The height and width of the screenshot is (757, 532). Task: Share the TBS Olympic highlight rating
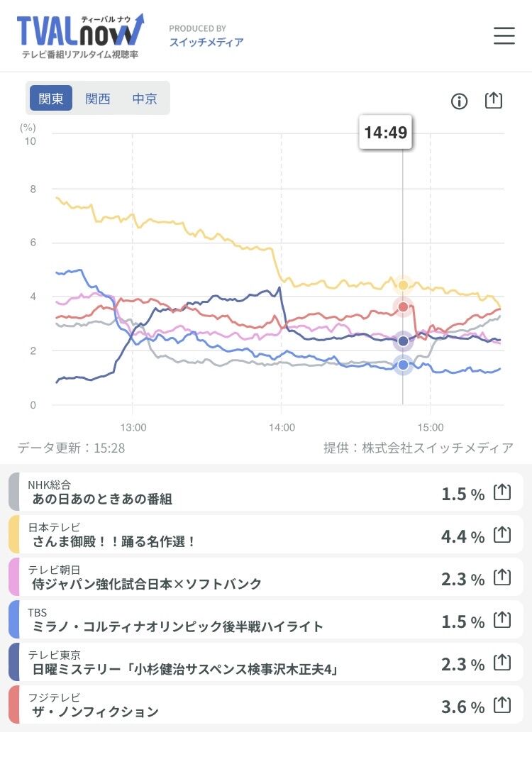(x=502, y=619)
